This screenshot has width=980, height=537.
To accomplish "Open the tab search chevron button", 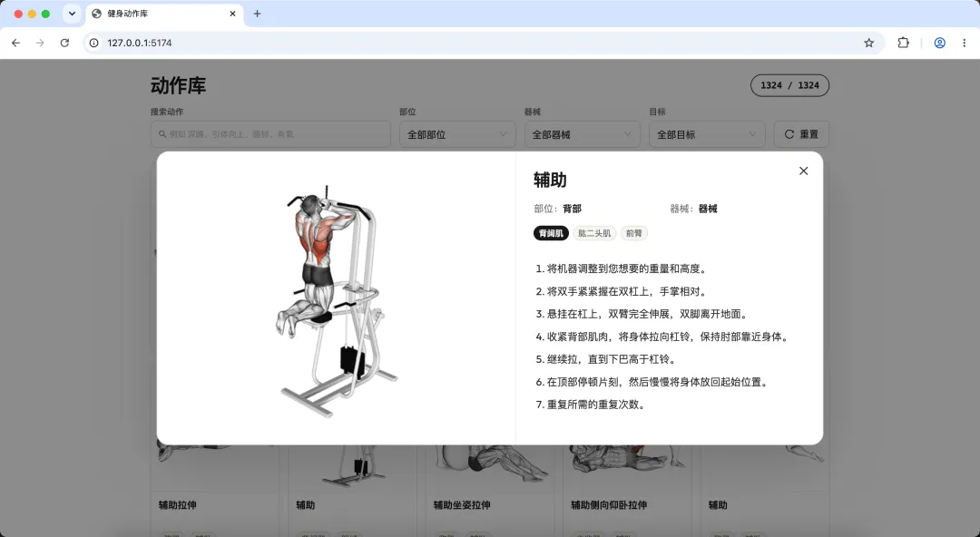I will point(72,14).
